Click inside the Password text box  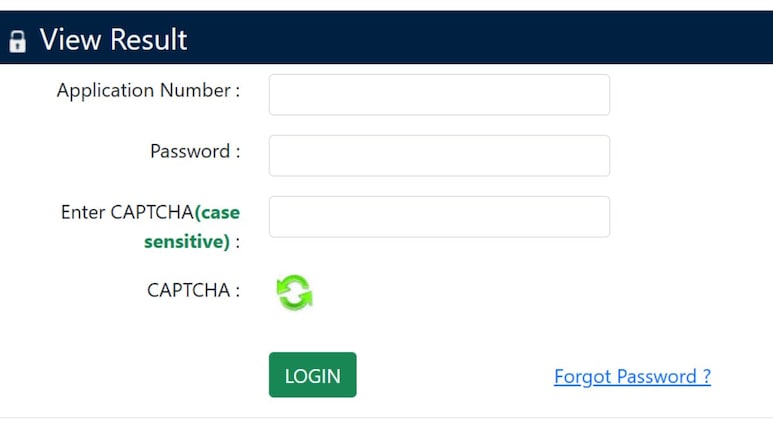[439, 156]
